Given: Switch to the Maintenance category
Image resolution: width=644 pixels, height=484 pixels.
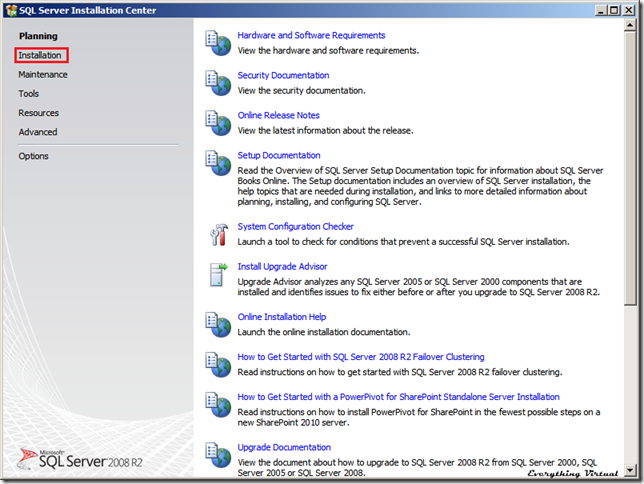Looking at the screenshot, I should point(43,75).
